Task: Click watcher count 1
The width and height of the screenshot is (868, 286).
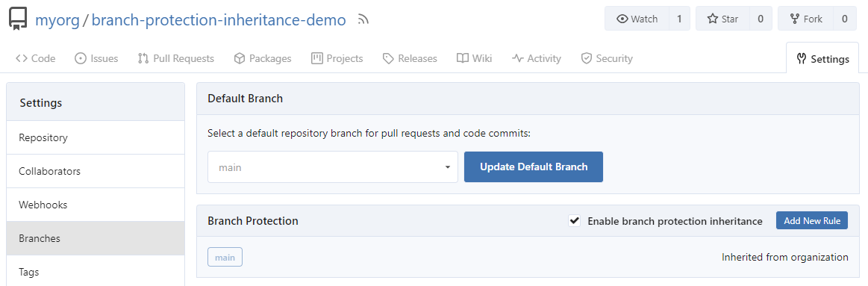Action: [x=679, y=19]
